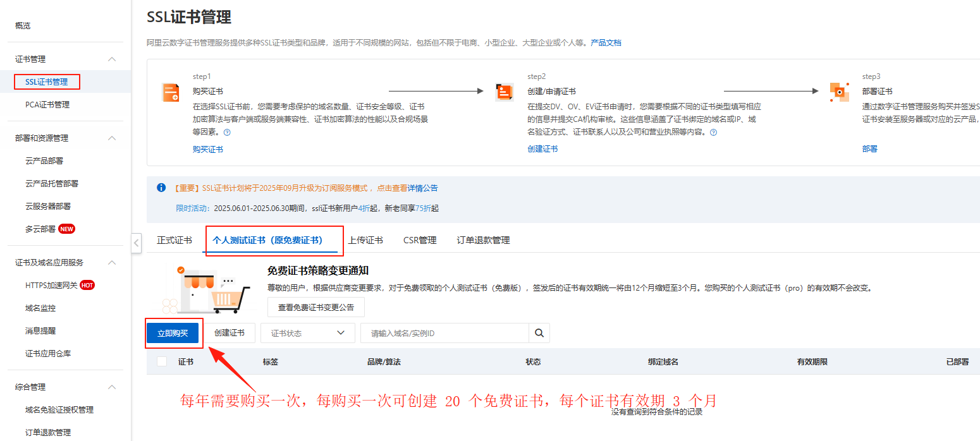Open the 证书状态 dropdown
This screenshot has height=441, width=980.
coord(308,333)
